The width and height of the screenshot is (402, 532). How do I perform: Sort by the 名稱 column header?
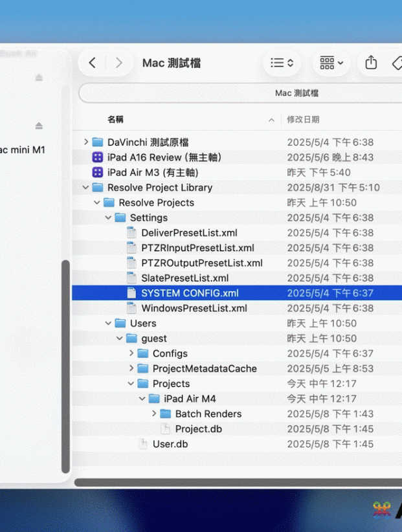(116, 120)
